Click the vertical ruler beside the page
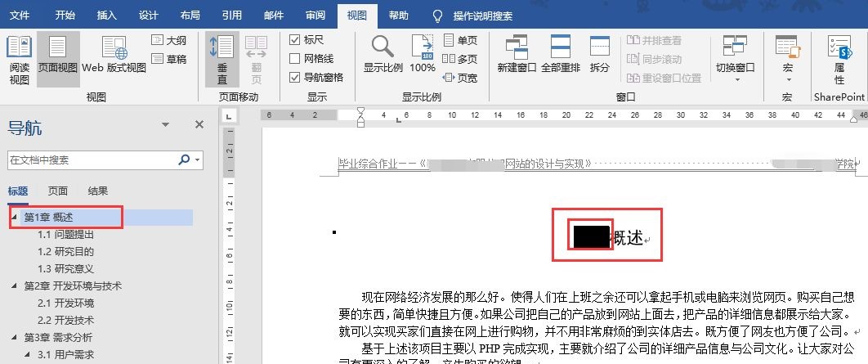 [228, 244]
